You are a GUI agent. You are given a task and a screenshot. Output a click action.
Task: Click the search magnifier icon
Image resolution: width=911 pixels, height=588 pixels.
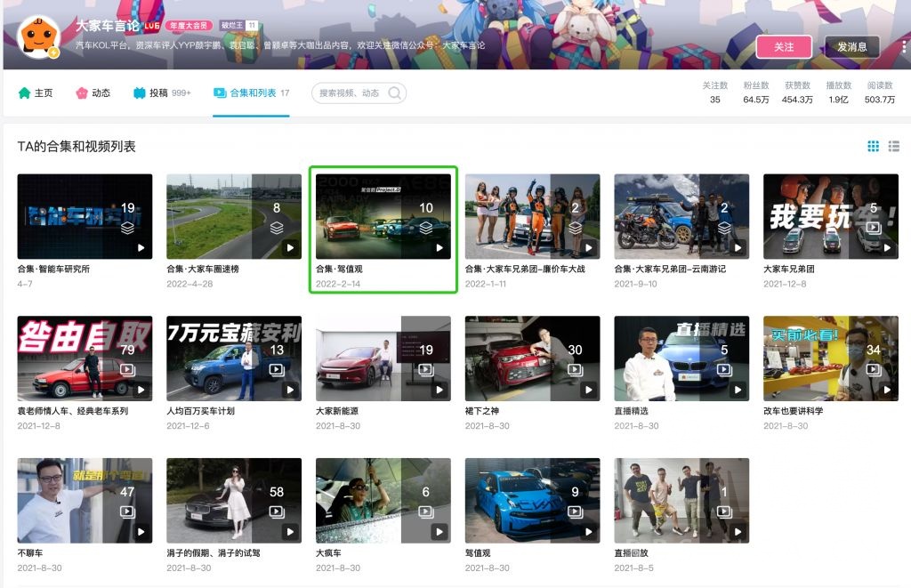tap(394, 93)
